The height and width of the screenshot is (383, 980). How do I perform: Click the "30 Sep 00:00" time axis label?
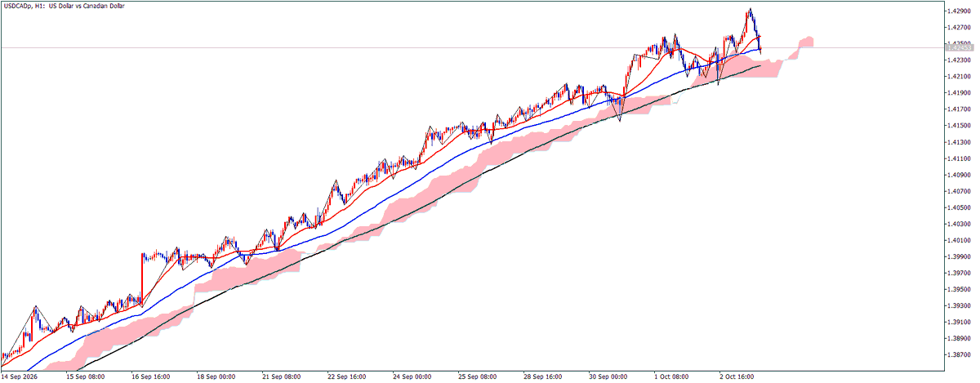tap(608, 377)
